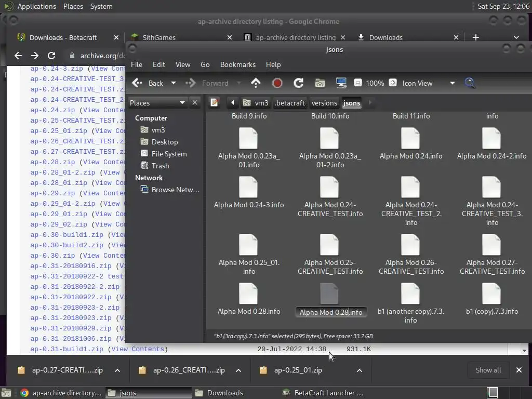This screenshot has width=532, height=399.
Task: Select Alpha Mod 0.24-2.info file icon
Action: coord(491,138)
